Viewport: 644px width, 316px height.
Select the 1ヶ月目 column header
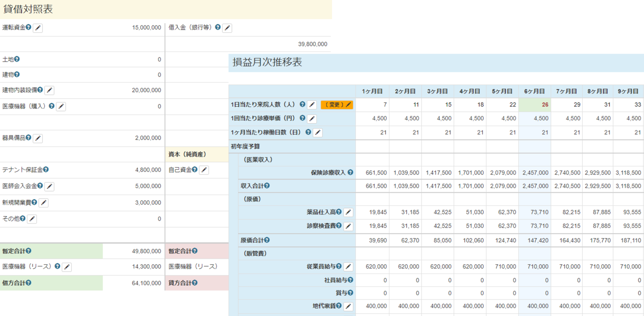coord(372,91)
